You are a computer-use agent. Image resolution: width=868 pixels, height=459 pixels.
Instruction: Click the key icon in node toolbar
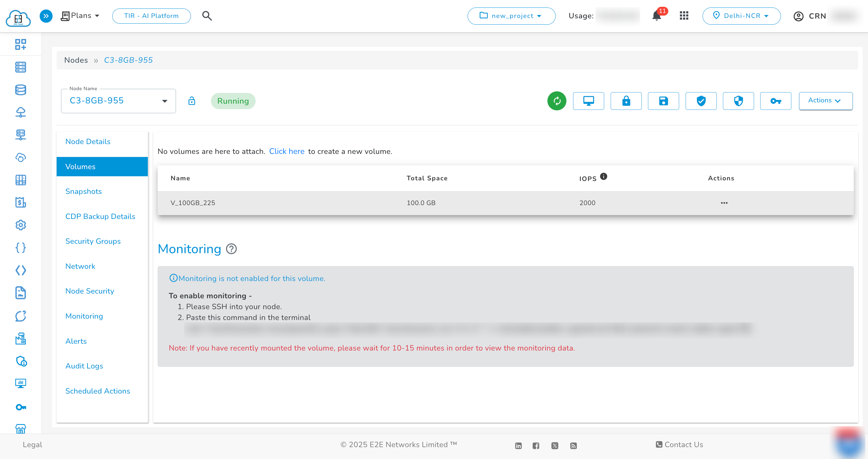click(775, 101)
